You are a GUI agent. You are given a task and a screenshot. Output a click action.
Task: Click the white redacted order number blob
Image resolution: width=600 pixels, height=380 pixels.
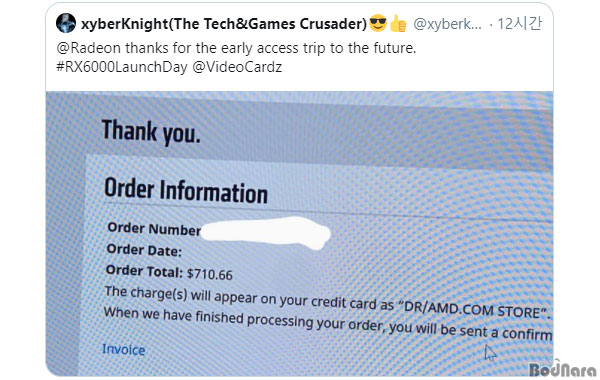pyautogui.click(x=265, y=232)
